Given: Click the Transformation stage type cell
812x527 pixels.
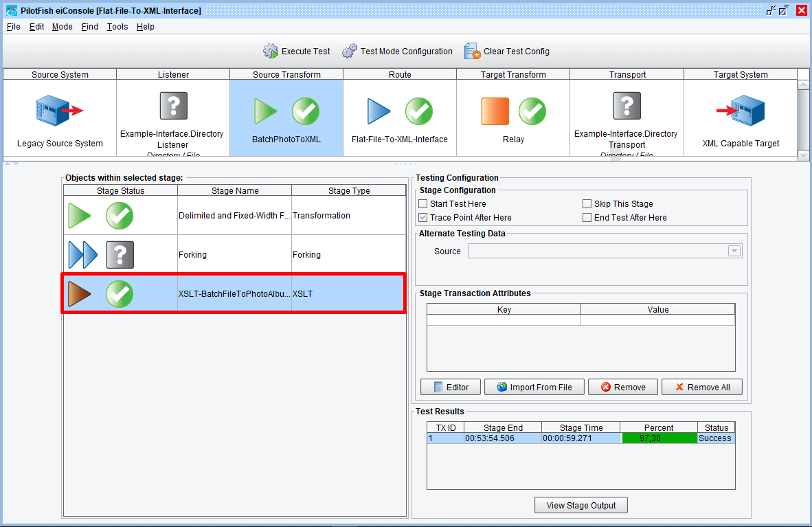Looking at the screenshot, I should point(348,216).
